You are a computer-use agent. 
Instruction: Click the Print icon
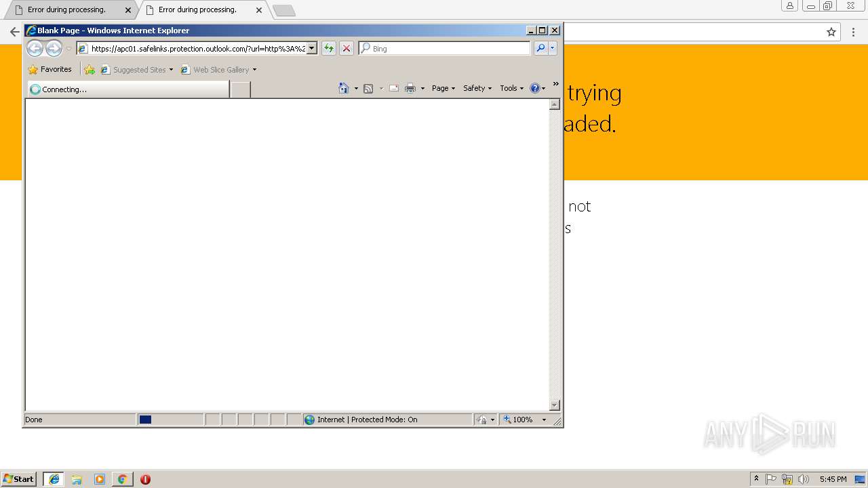410,88
